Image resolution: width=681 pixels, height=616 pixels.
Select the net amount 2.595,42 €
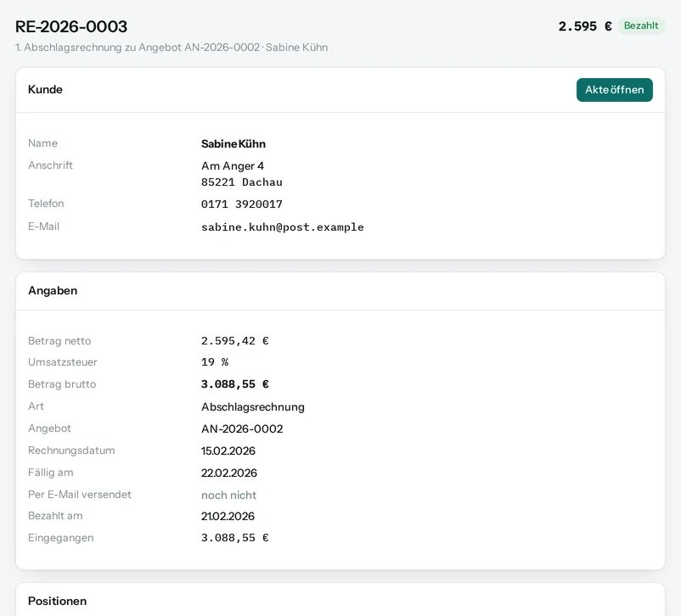(234, 341)
